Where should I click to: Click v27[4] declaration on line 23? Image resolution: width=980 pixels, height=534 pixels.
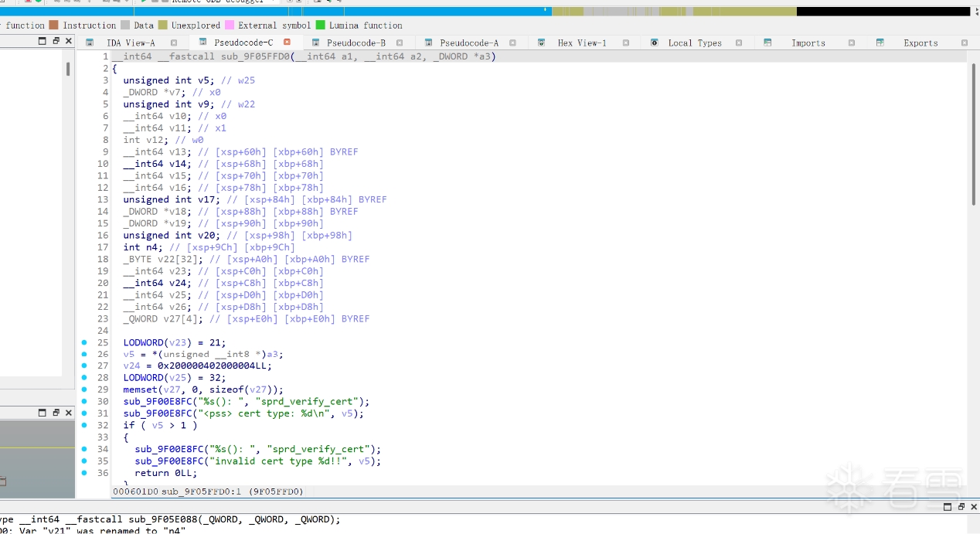pos(164,318)
